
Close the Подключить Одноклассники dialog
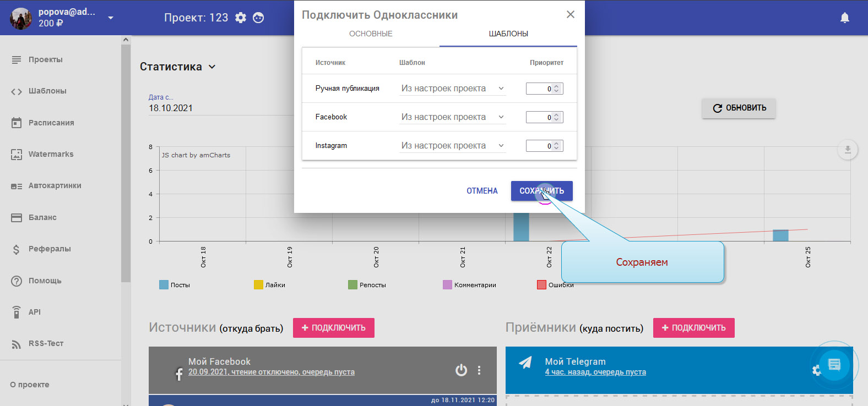pos(571,14)
